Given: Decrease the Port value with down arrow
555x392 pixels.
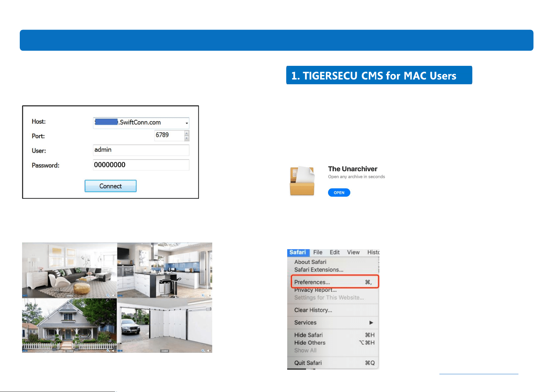Looking at the screenshot, I should point(187,138).
